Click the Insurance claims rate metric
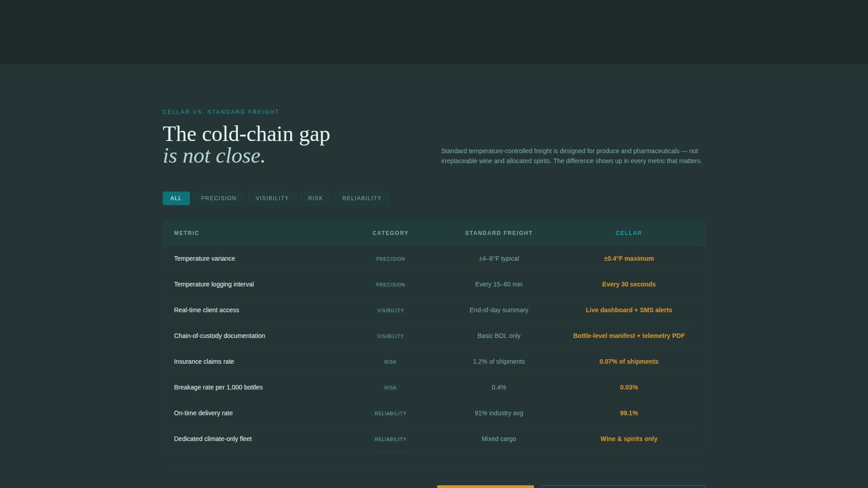The height and width of the screenshot is (488, 868). (204, 362)
